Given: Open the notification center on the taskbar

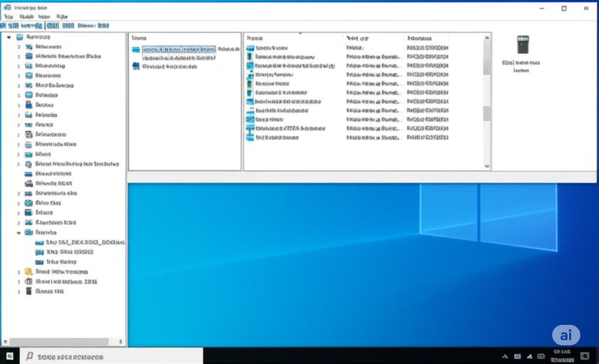Looking at the screenshot, I should coord(585,356).
